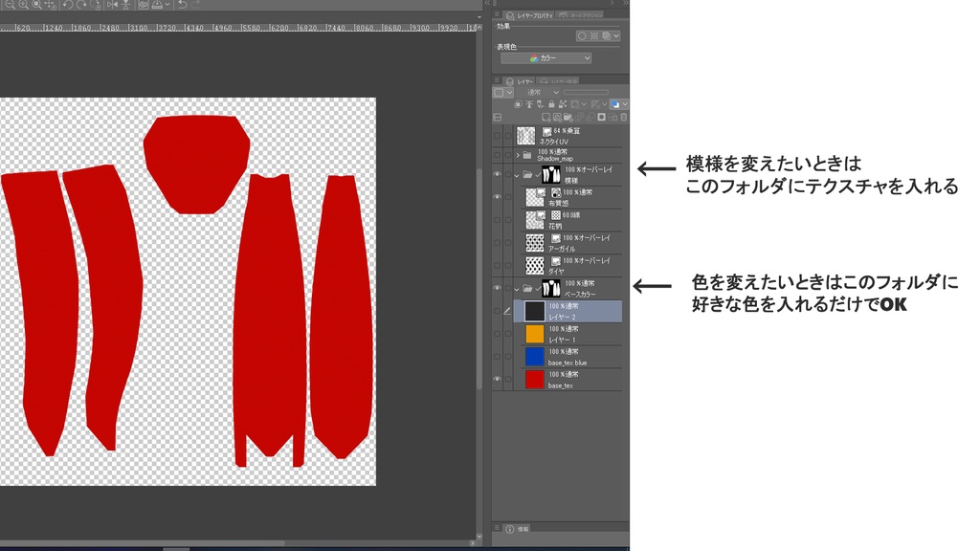Collapse the 模様 folder

click(x=517, y=176)
